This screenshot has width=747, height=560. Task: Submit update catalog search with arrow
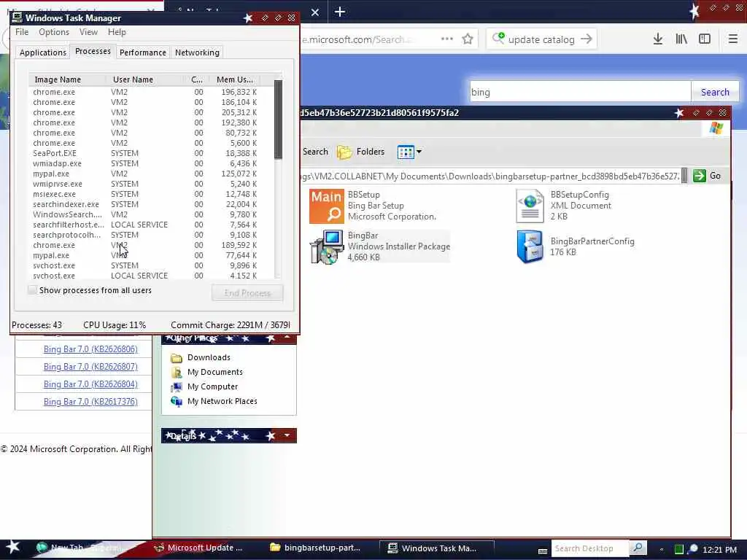coord(587,39)
